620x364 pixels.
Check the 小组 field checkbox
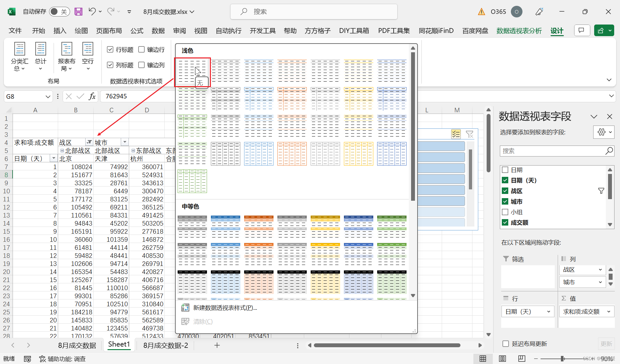(x=505, y=212)
